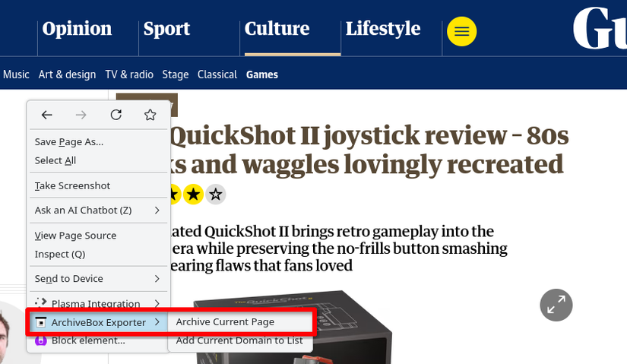The height and width of the screenshot is (364, 627).
Task: Go to Games subsection
Action: (262, 74)
